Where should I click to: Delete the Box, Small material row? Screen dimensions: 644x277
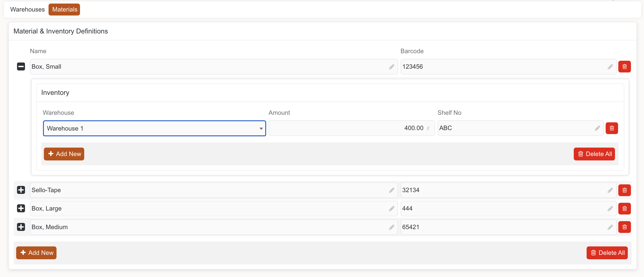coord(624,67)
